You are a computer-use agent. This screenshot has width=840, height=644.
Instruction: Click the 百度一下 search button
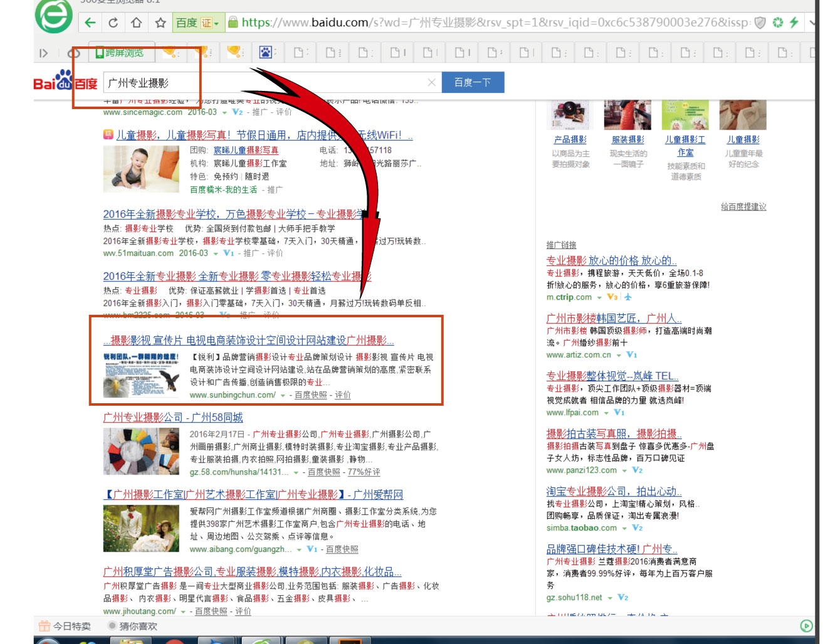(473, 82)
